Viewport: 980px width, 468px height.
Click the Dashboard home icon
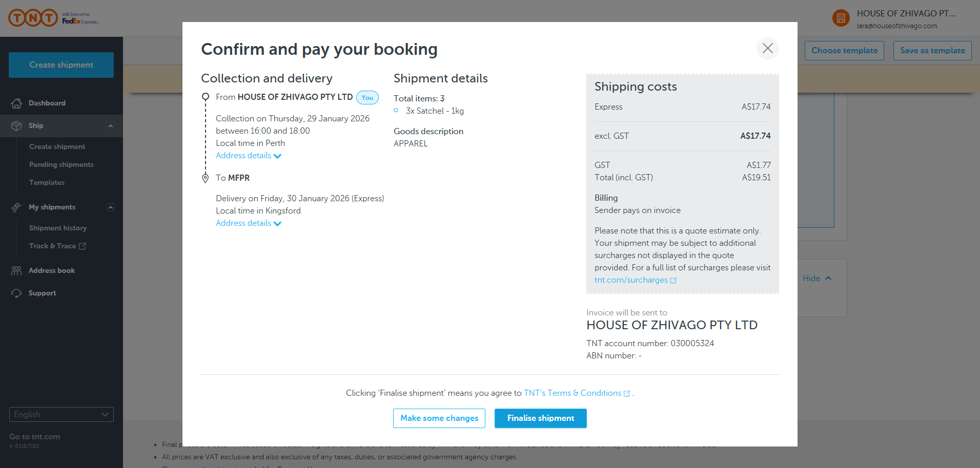tap(16, 103)
